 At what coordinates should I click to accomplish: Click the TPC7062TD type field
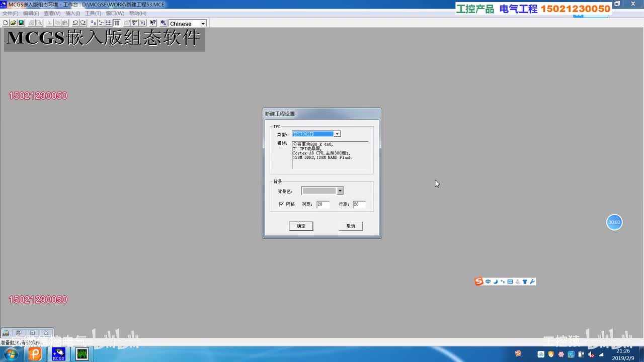(313, 134)
